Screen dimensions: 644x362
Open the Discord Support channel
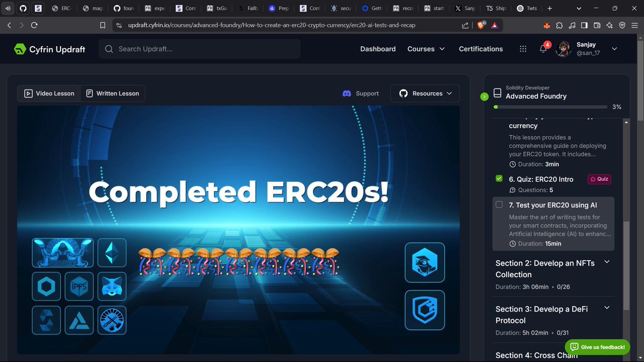click(360, 93)
